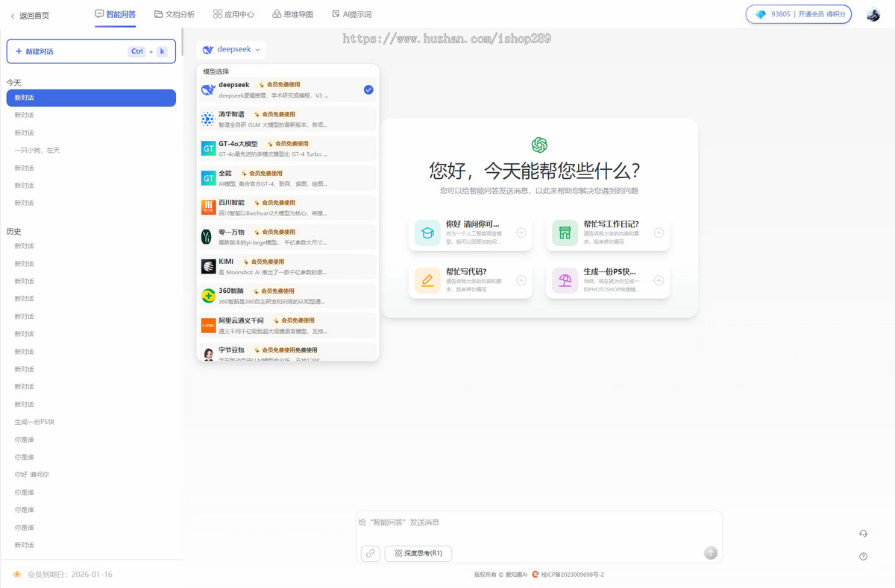
Task: Toggle 深度思考(R1) deep thinking mode
Action: (418, 553)
